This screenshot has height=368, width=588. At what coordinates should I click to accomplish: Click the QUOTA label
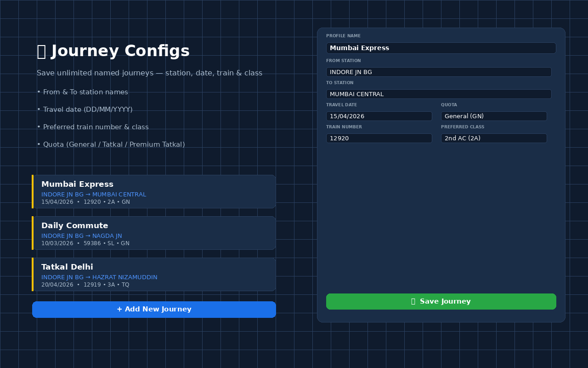[449, 105]
